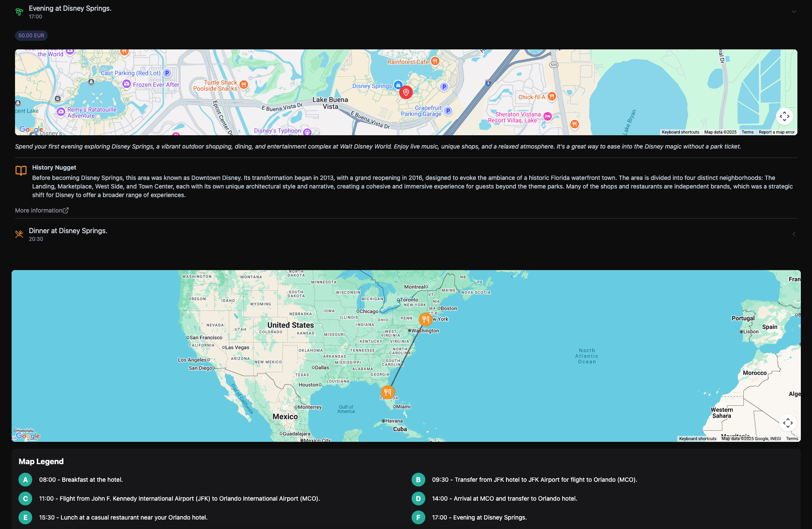
Task: Click the Rainforest Cafe dining marker
Action: click(x=434, y=61)
